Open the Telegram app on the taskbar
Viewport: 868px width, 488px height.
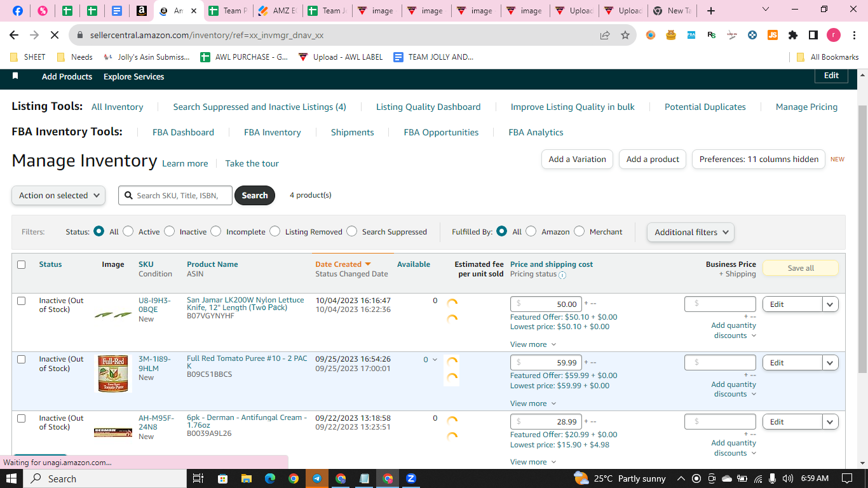[x=316, y=478]
